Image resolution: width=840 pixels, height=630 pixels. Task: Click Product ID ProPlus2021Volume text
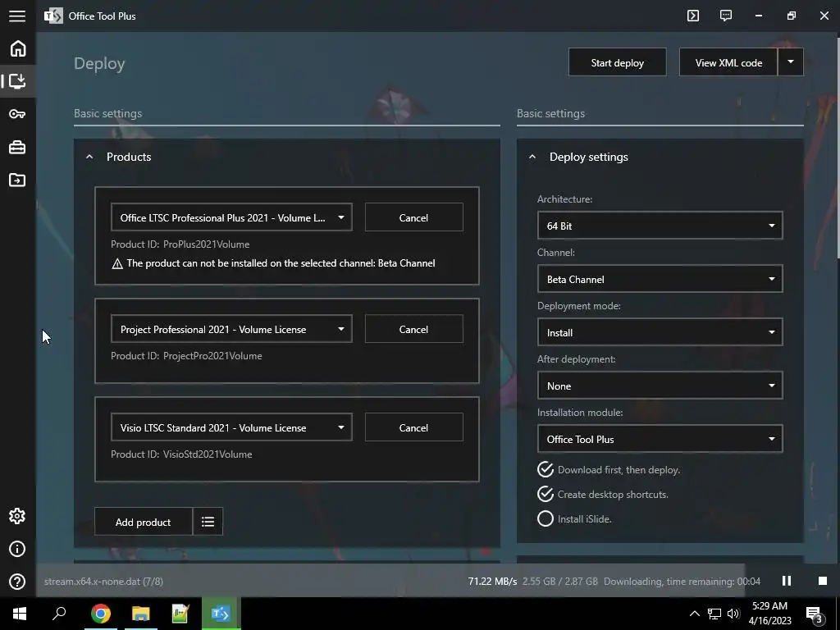point(180,244)
